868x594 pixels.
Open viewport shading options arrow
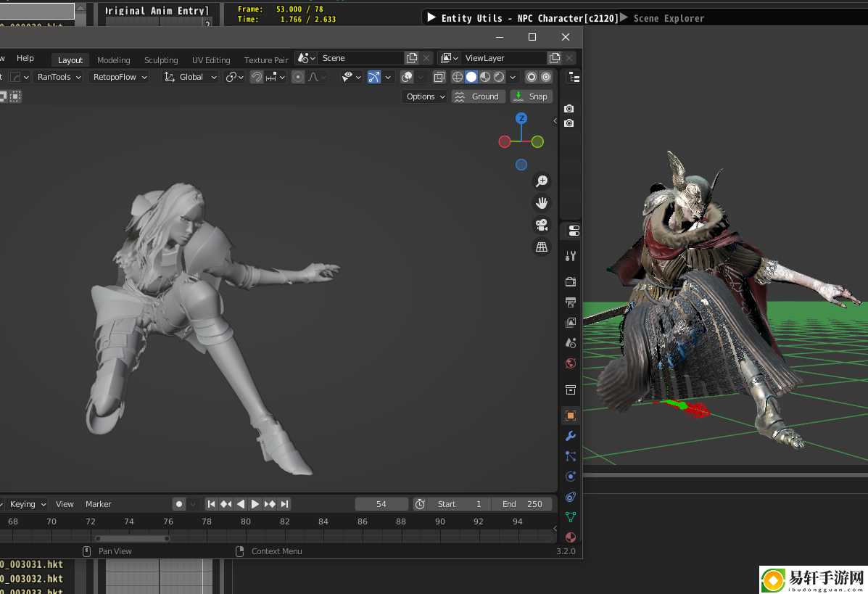(513, 77)
